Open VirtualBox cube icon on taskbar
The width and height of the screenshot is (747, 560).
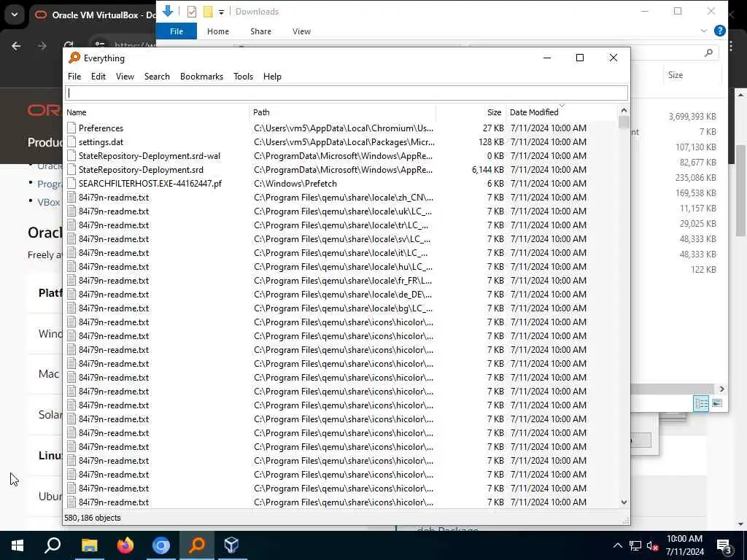pyautogui.click(x=231, y=545)
